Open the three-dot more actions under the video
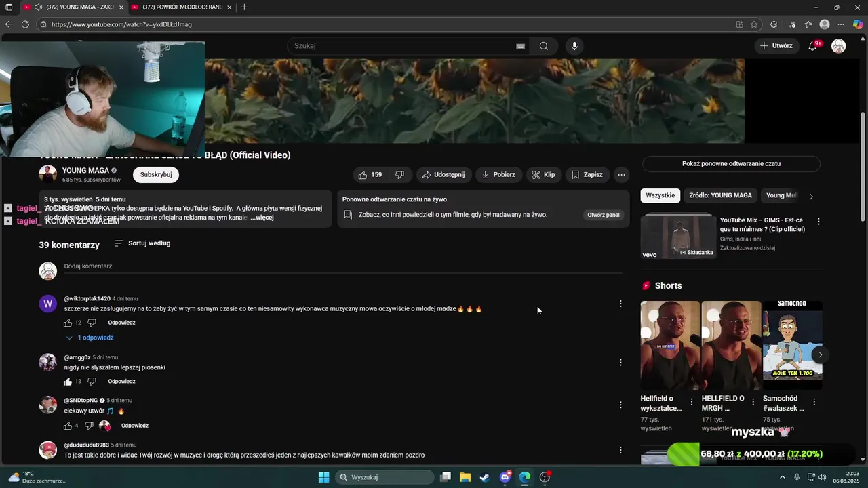Viewport: 868px width, 488px height. coord(621,175)
